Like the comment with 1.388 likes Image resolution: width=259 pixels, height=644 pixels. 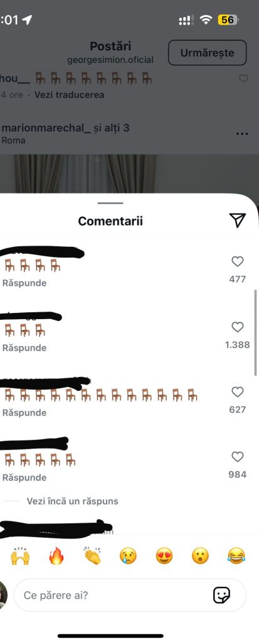(x=238, y=327)
